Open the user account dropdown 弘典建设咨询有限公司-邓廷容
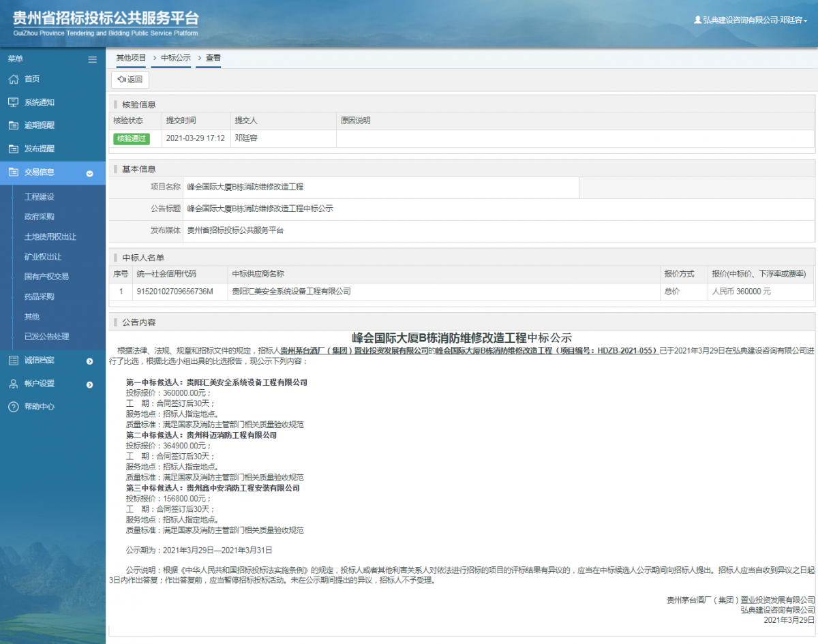Image resolution: width=818 pixels, height=644 pixels. point(751,20)
